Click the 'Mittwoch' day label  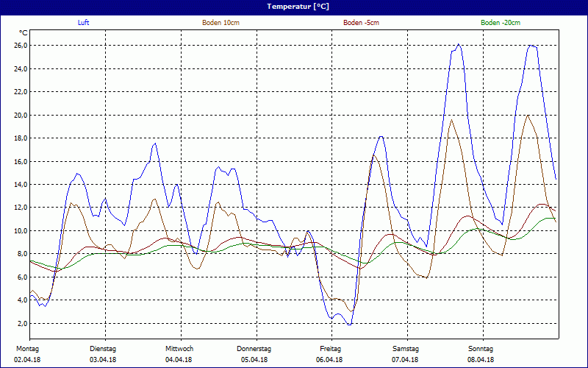coord(179,349)
